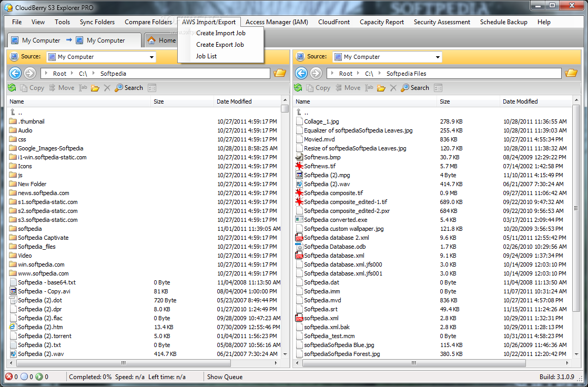The height and width of the screenshot is (387, 588).
Task: Create a new folder in the left pane
Action: coord(95,88)
